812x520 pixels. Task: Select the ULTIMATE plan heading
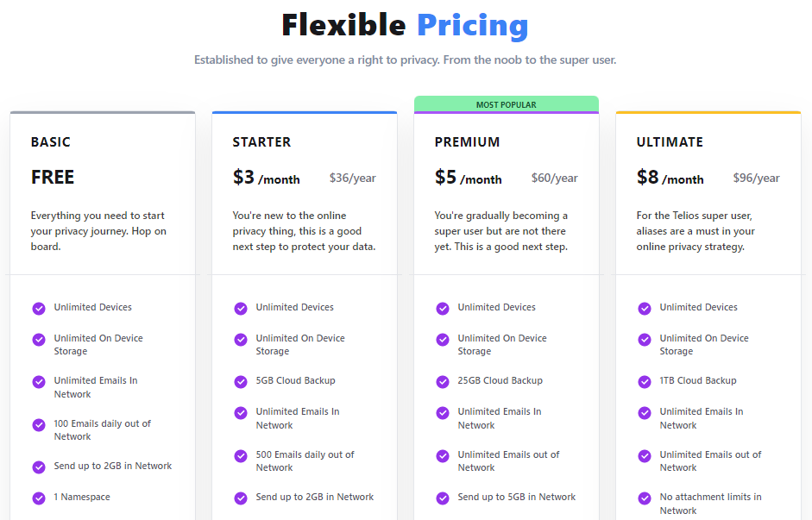pos(670,141)
